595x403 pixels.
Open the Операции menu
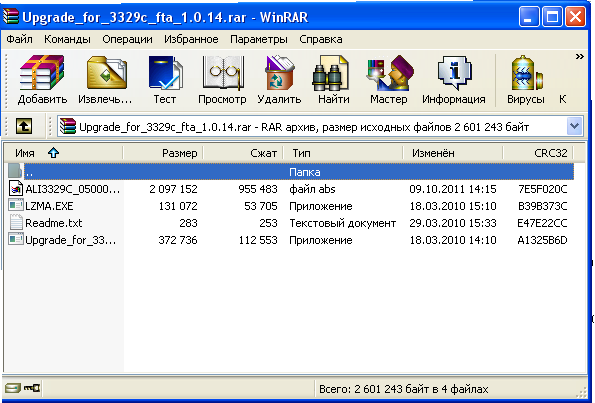tap(127, 39)
